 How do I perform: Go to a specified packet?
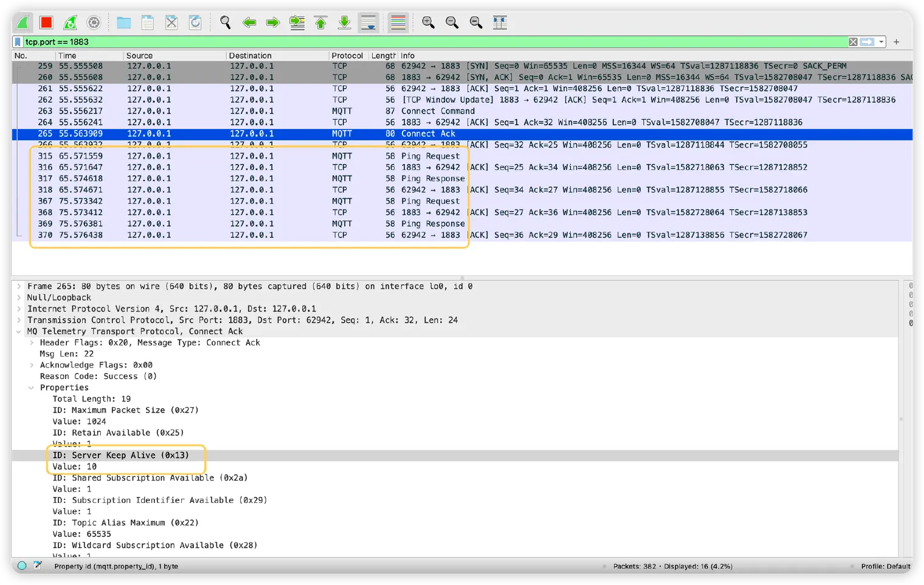tap(297, 22)
